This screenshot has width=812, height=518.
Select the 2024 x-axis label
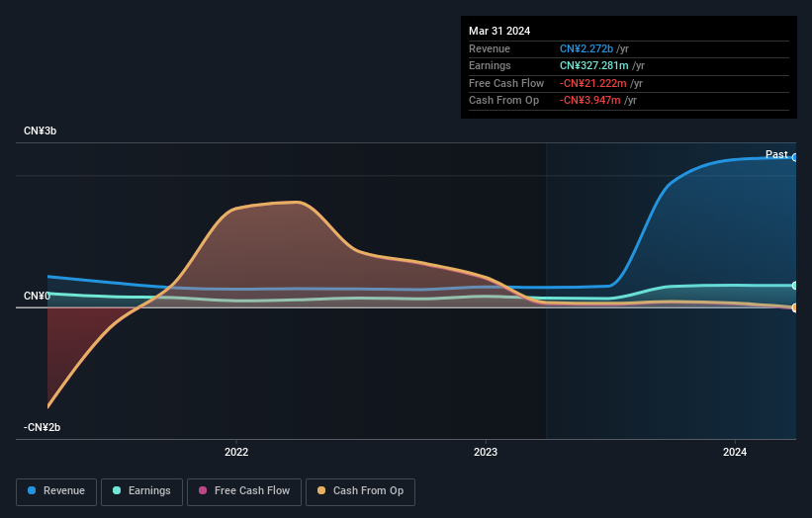(x=734, y=452)
